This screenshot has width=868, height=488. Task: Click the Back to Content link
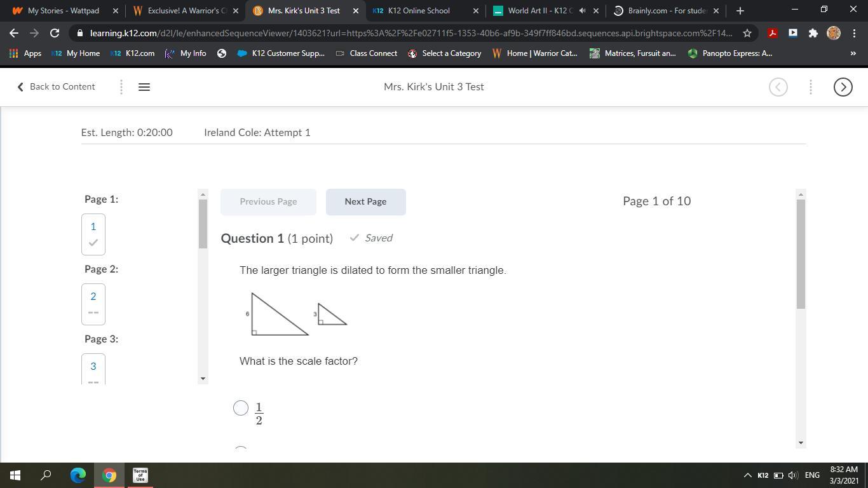[56, 87]
